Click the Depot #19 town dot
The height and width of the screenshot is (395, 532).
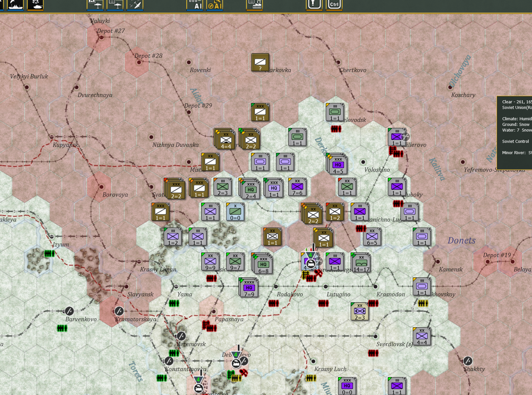(x=488, y=261)
